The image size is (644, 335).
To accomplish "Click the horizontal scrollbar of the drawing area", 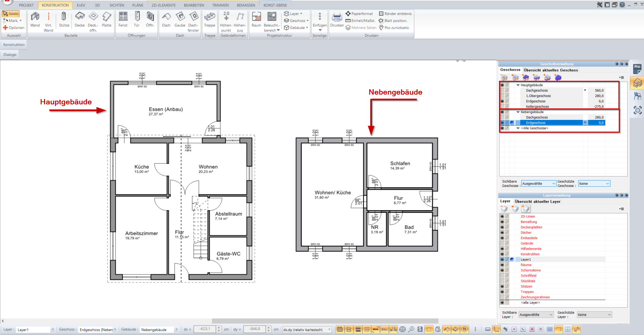I will click(325, 321).
